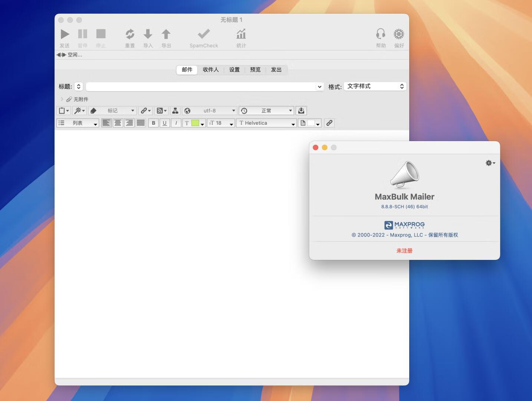This screenshot has height=401, width=532.
Task: Open the Helvetica font dropdown
Action: tap(266, 123)
